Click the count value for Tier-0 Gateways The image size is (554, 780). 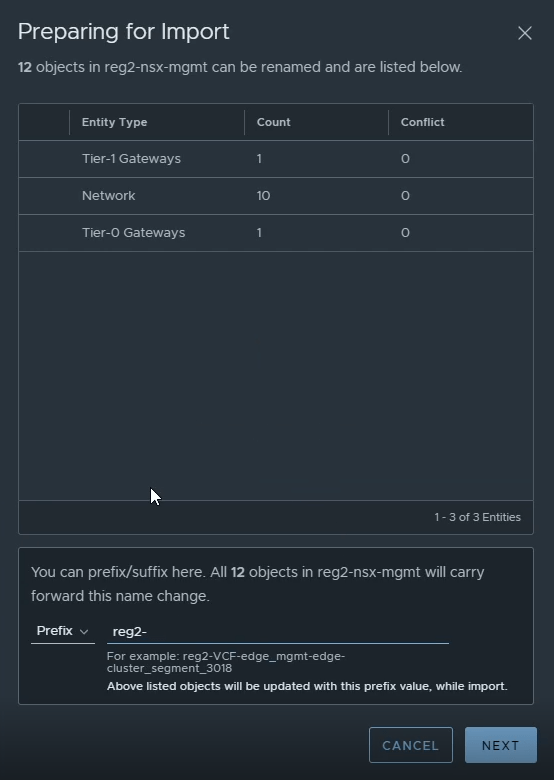(x=259, y=233)
